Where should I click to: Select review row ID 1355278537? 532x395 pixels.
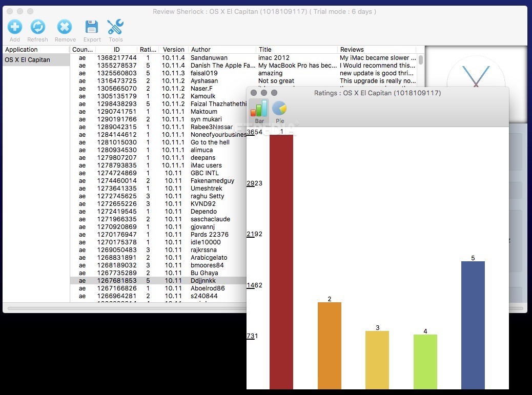pyautogui.click(x=243, y=66)
